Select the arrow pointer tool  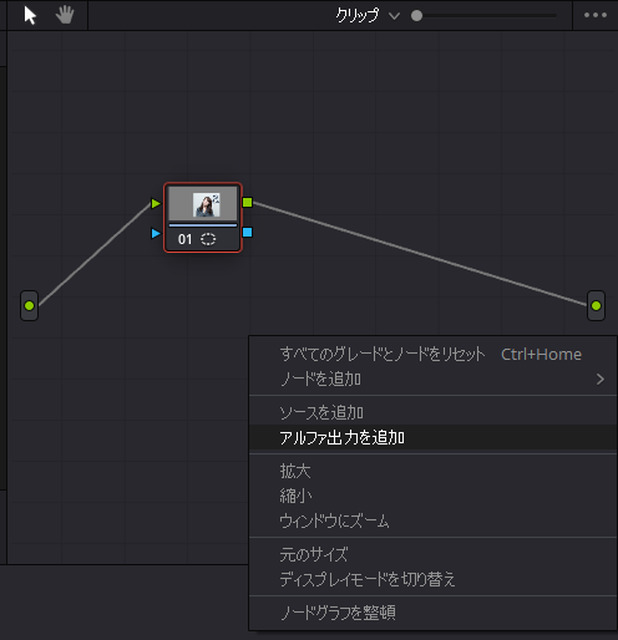(x=30, y=16)
